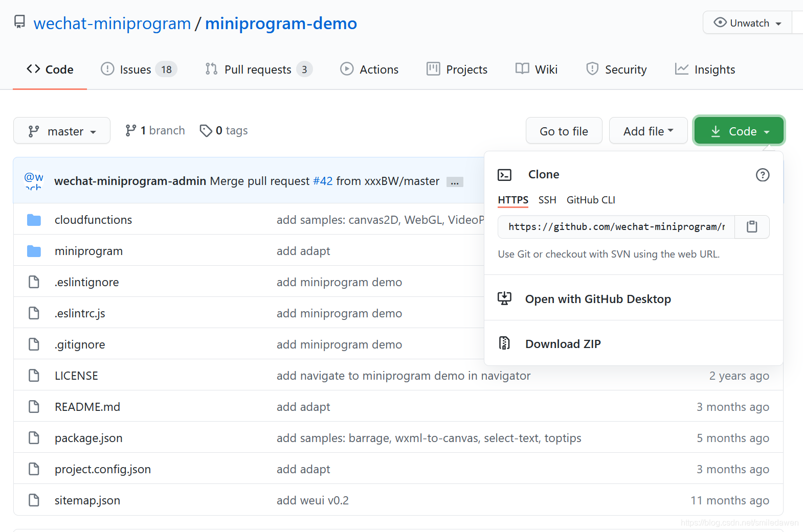The width and height of the screenshot is (803, 532).
Task: Click '11 months ago' timestamp for sitemap.json
Action: (730, 500)
